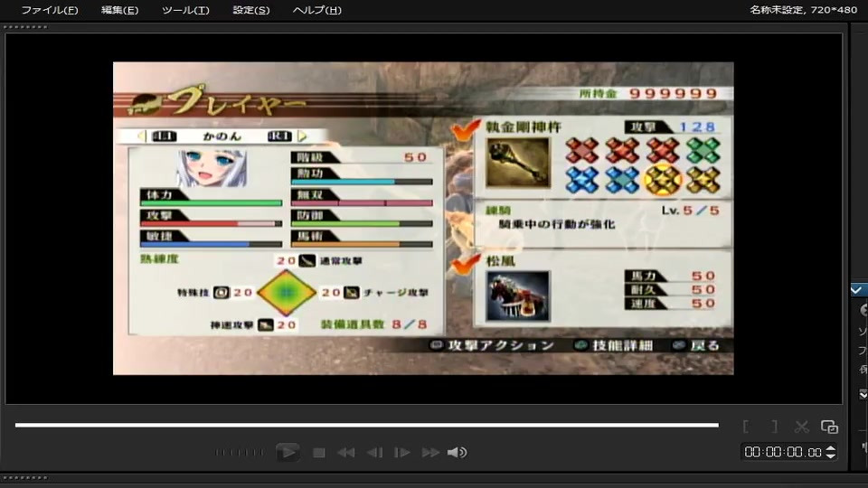This screenshot has width=868, height=488.
Task: Stop the preview playback
Action: 319,453
